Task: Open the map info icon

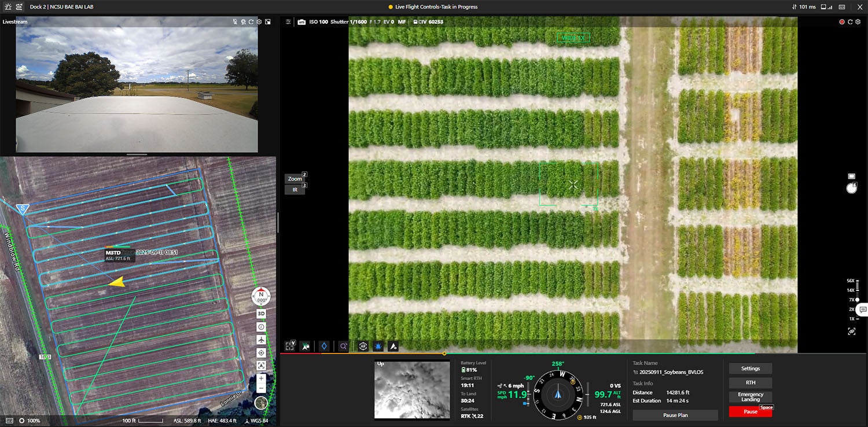Action: click(261, 327)
